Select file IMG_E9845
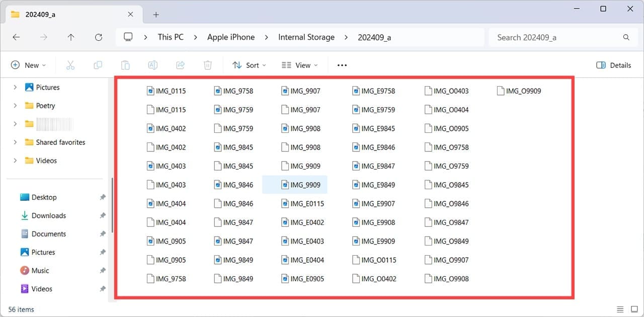 (373, 128)
